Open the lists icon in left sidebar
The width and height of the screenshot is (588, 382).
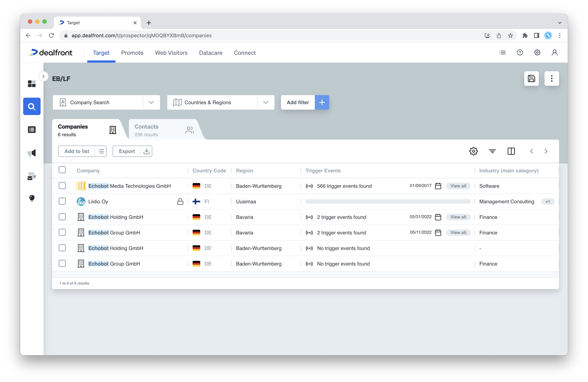32,130
